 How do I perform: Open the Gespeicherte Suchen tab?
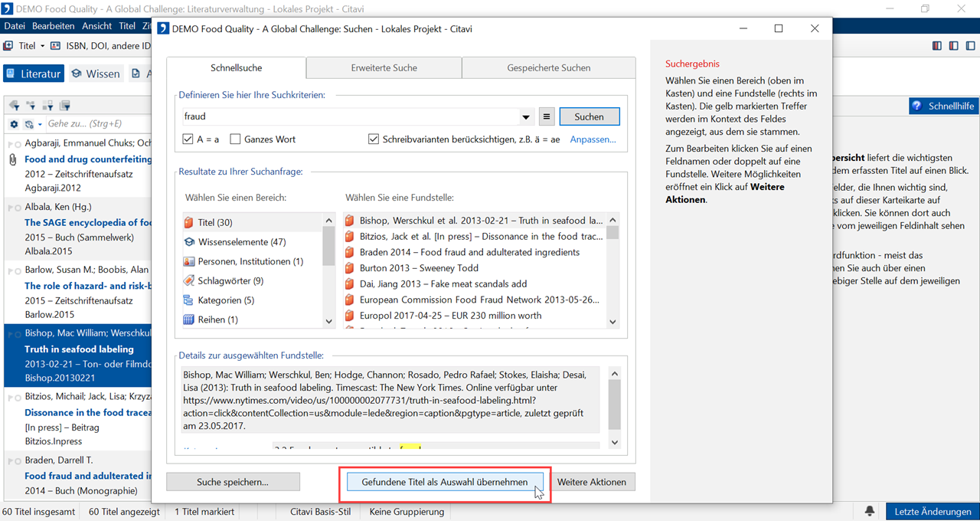pos(548,67)
